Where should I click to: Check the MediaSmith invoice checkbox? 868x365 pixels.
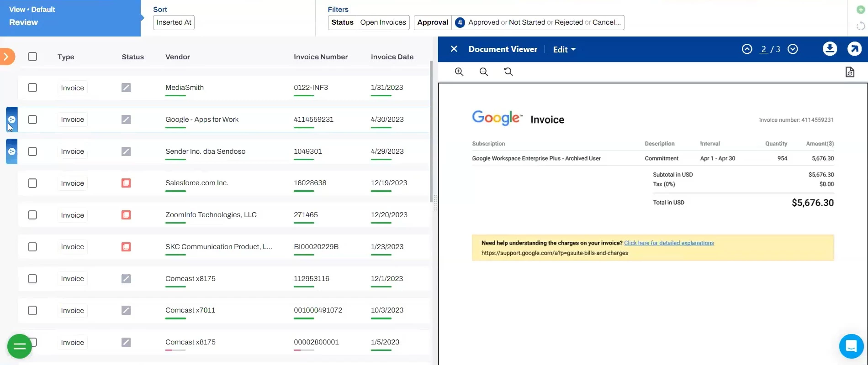click(x=32, y=88)
